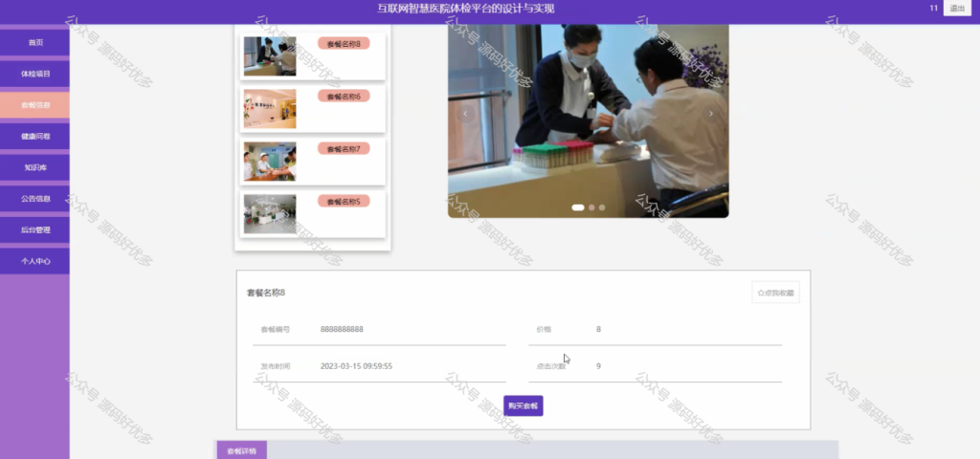Click thumbnail image of 套餐名称6
This screenshot has height=459, width=980.
[x=270, y=109]
